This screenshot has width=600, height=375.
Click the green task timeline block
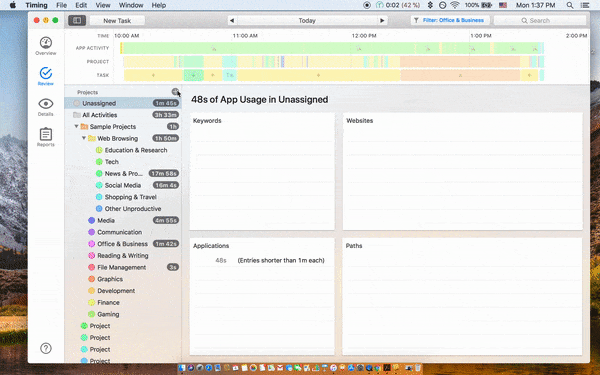click(x=193, y=75)
